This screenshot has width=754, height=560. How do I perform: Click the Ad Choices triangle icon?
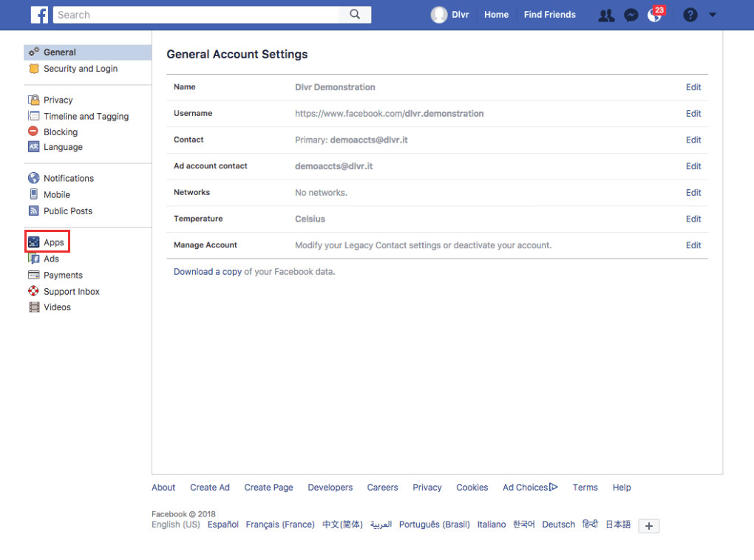[x=554, y=487]
